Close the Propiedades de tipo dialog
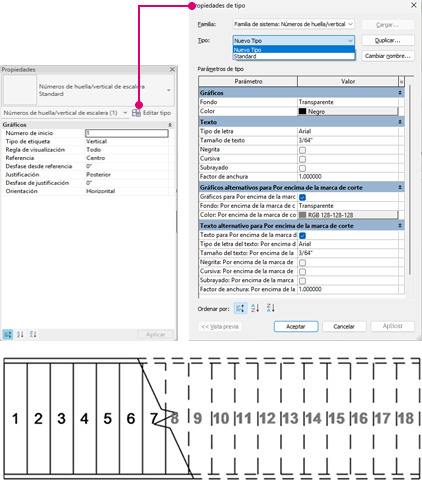This screenshot has height=482, width=422. (x=414, y=5)
